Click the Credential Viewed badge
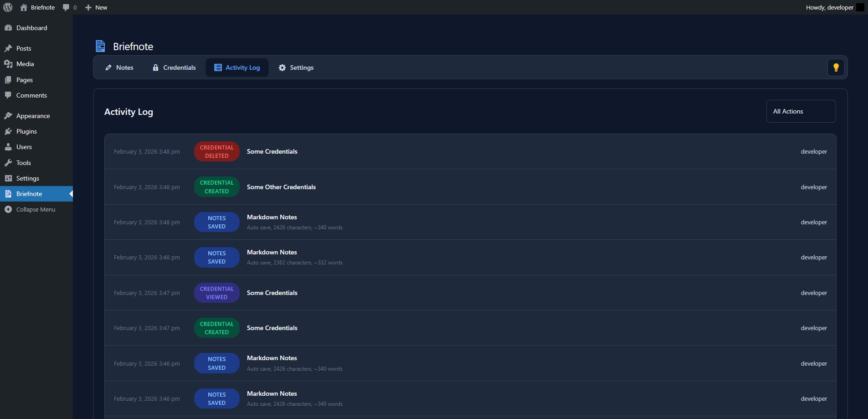The height and width of the screenshot is (419, 868). [217, 293]
